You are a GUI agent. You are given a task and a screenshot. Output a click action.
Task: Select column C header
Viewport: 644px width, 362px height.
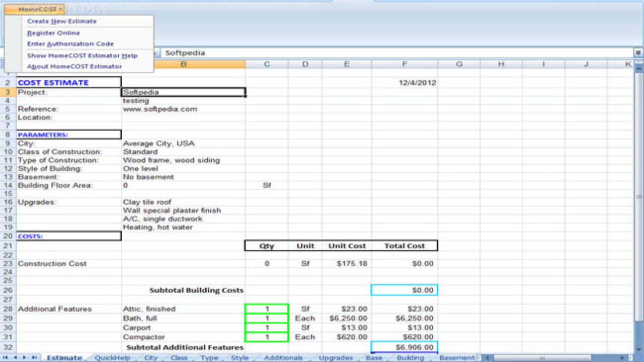(x=267, y=64)
